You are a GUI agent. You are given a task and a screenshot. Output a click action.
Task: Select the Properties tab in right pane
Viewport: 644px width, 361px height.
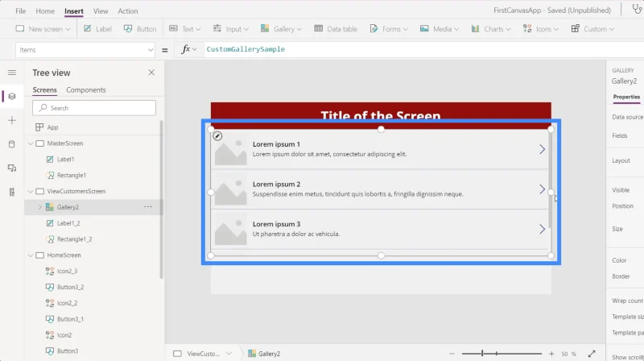tap(626, 97)
